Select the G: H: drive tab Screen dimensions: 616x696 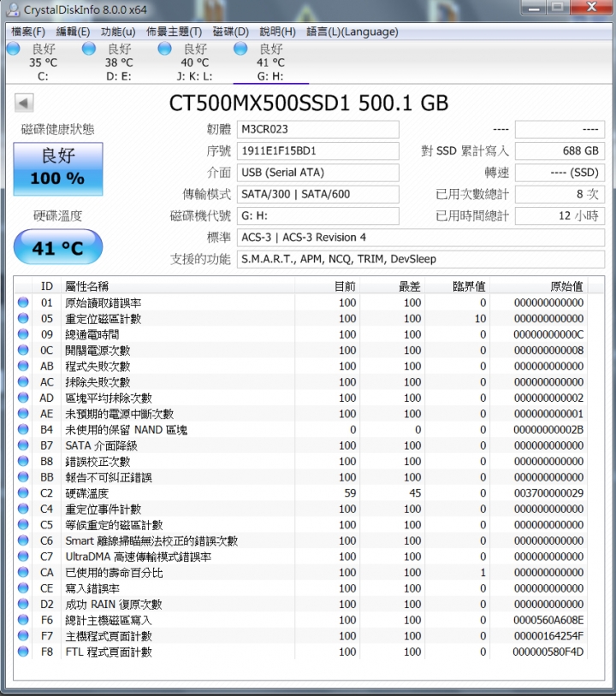click(271, 62)
